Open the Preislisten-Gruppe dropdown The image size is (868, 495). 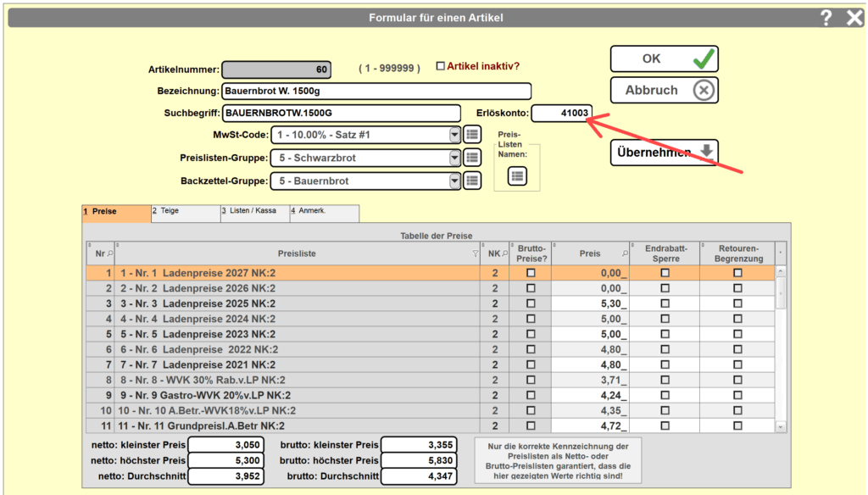click(x=455, y=158)
